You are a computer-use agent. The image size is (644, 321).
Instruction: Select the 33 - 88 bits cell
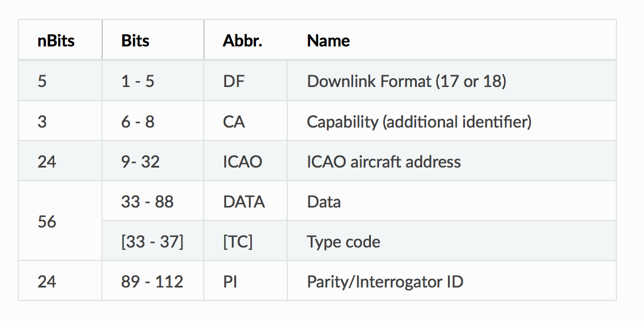click(147, 202)
